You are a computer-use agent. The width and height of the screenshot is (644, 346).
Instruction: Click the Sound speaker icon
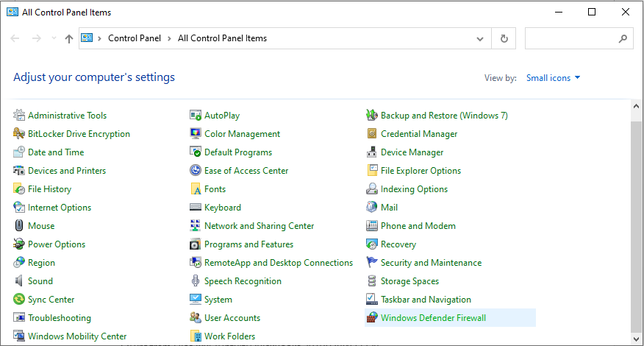(19, 281)
